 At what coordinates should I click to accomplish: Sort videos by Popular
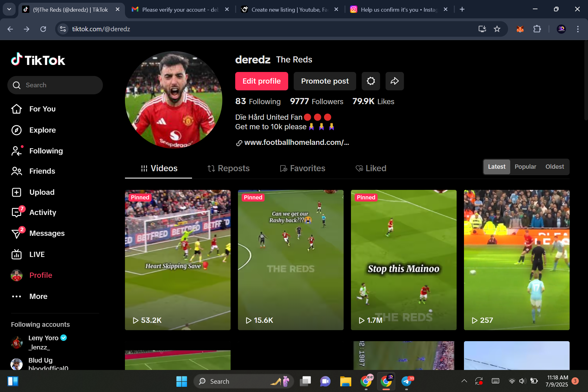click(x=526, y=167)
